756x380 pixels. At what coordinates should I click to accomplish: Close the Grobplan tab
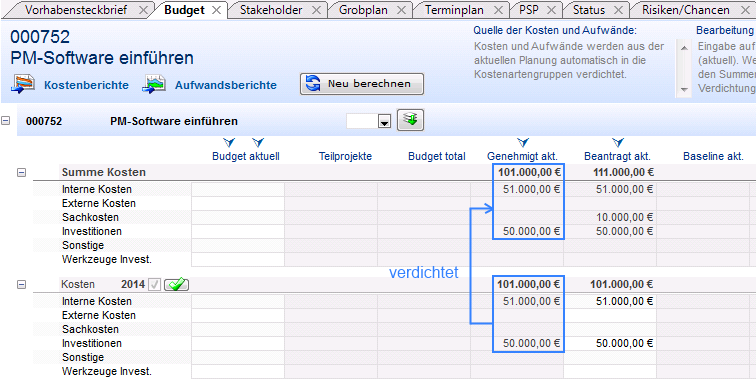pos(401,10)
